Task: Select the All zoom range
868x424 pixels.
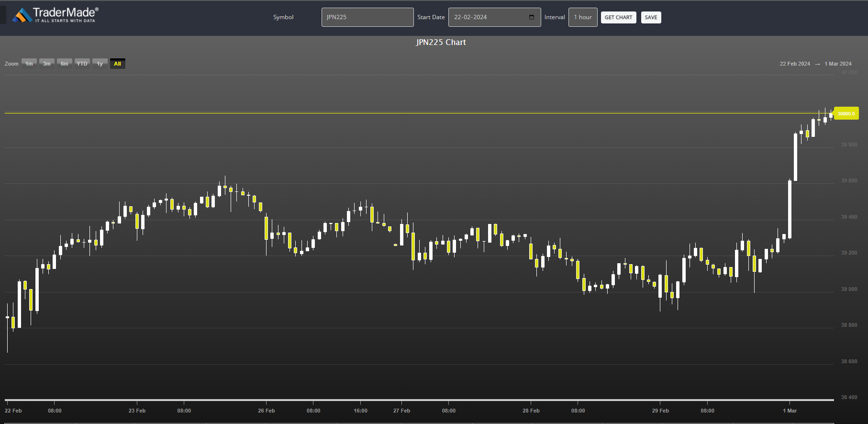Action: 118,64
